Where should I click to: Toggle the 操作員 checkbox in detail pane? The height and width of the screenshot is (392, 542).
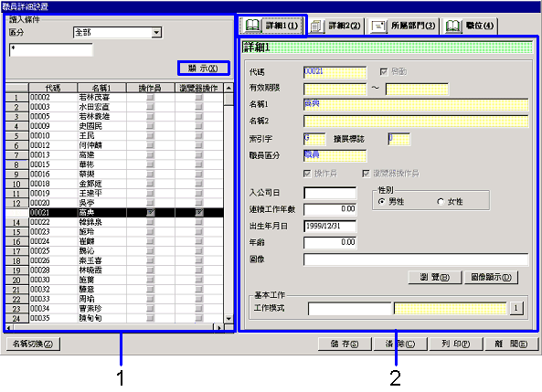point(307,174)
